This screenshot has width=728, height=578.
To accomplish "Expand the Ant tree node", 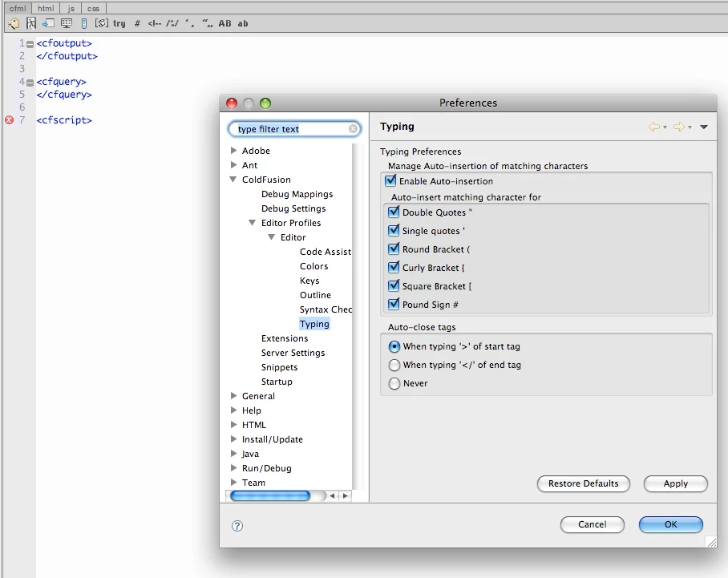I will tap(233, 165).
